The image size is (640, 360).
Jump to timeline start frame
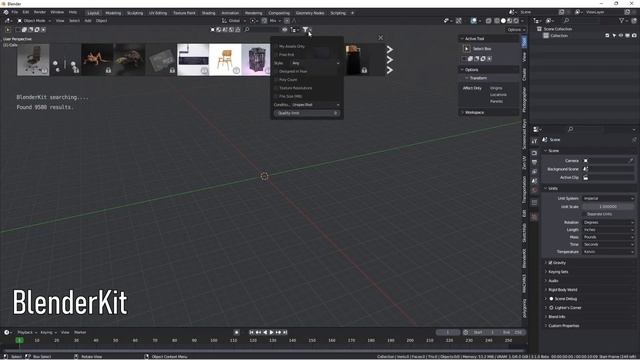point(251,332)
